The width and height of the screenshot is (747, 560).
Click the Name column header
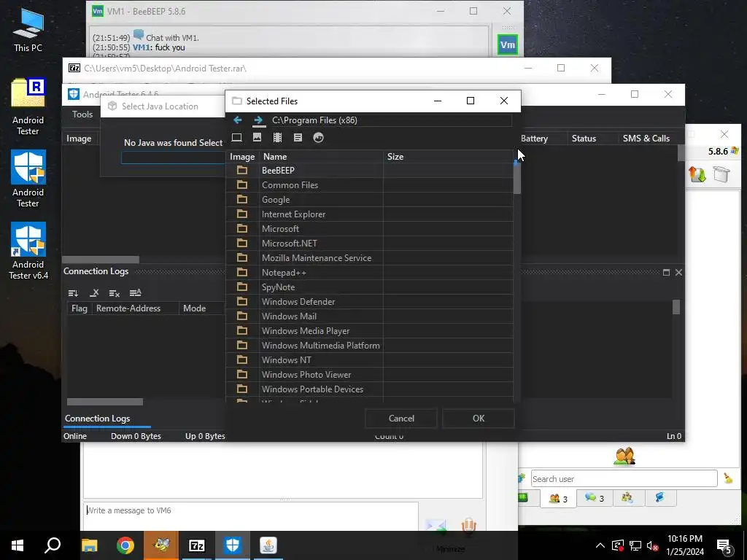click(x=322, y=157)
